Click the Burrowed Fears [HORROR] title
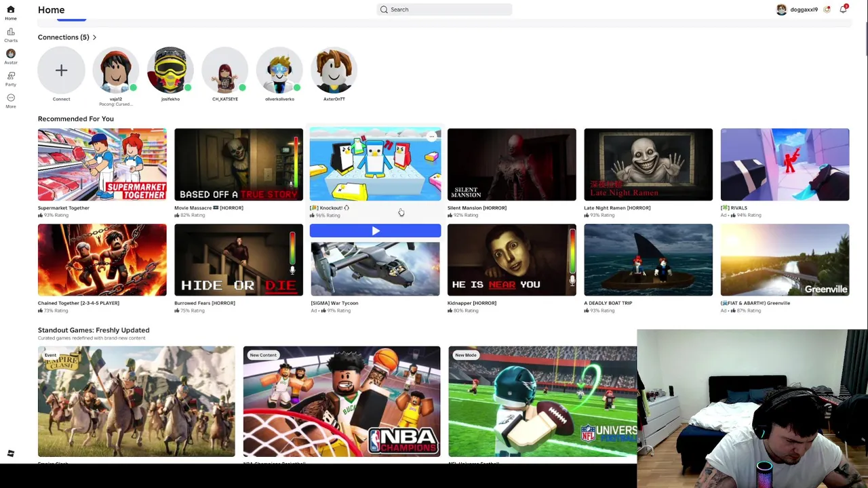This screenshot has height=488, width=868. (x=205, y=303)
